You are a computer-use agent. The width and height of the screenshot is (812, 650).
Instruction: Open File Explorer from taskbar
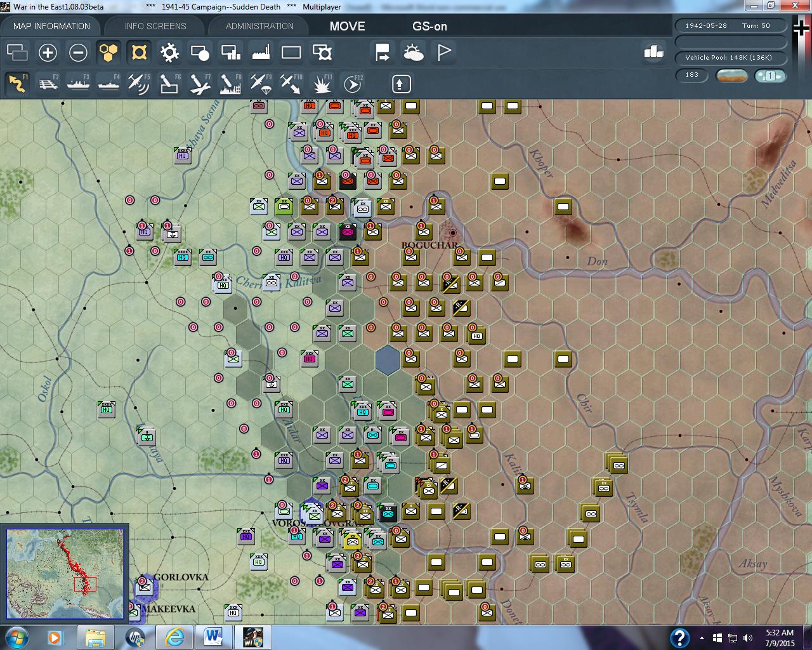coord(95,637)
